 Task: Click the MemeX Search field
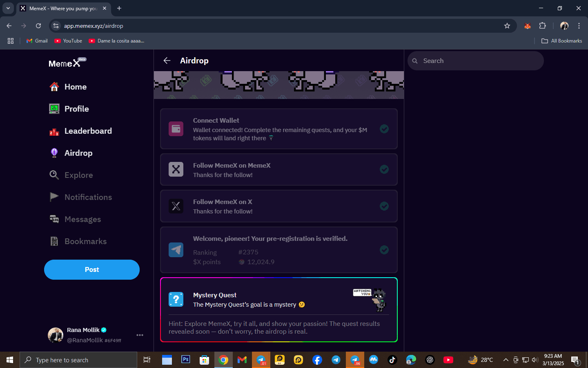point(476,61)
